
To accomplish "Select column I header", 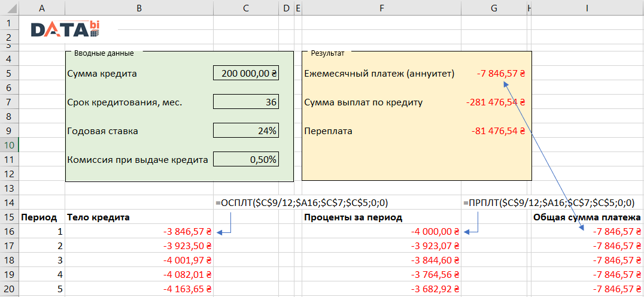I will coord(587,8).
